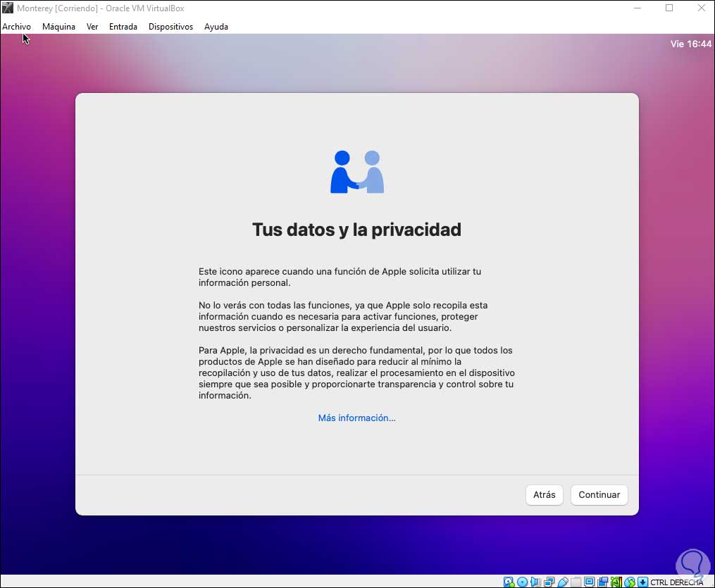Click the paragraph starting 'No lo verás'
This screenshot has height=588, width=715.
coord(343,316)
